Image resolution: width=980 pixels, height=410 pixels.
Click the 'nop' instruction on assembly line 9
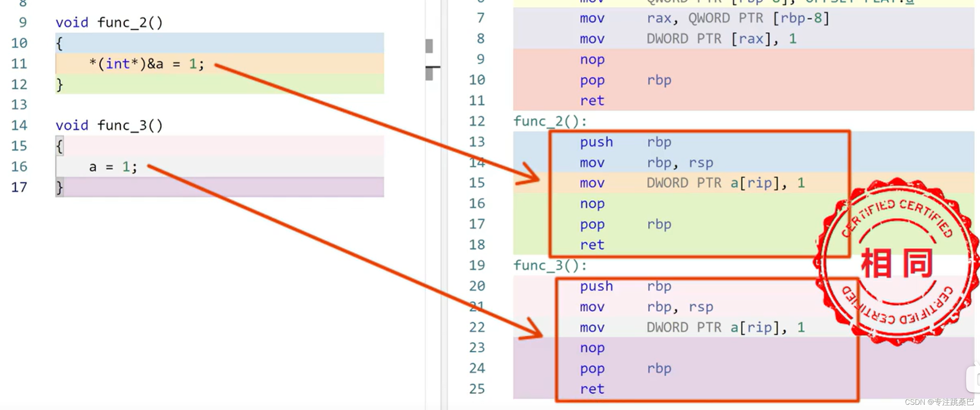(x=592, y=60)
